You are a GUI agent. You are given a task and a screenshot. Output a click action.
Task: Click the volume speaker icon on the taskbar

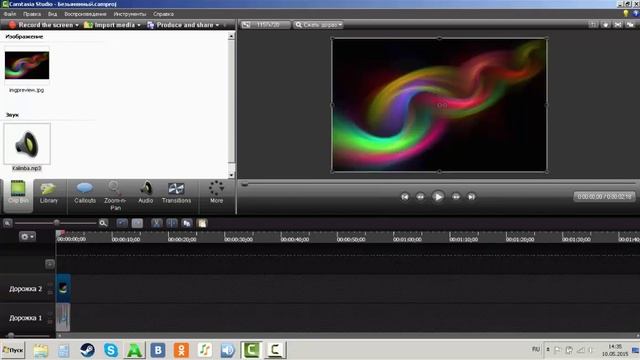(x=228, y=350)
